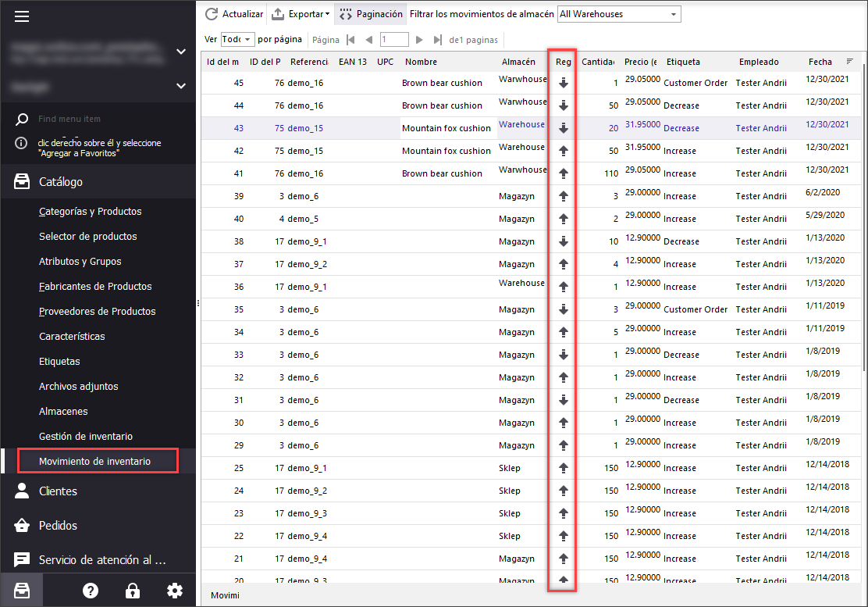
Task: Go to the last page
Action: (x=437, y=40)
